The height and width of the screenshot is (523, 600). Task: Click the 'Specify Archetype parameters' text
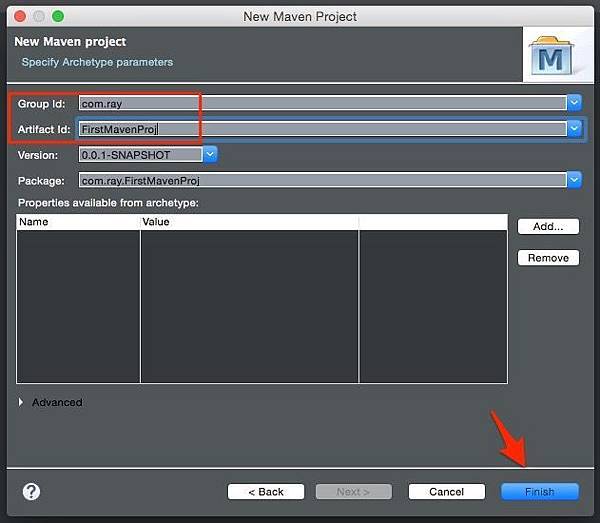tap(97, 62)
